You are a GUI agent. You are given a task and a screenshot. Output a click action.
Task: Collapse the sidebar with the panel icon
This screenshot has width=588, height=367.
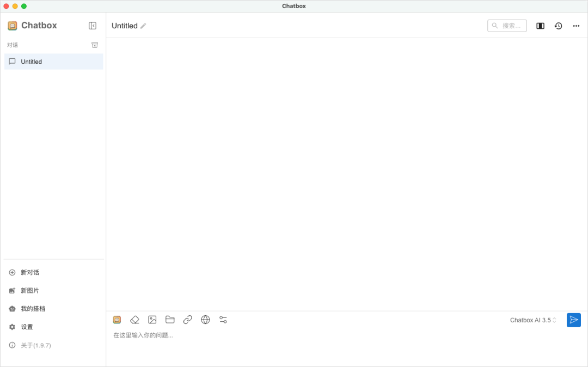click(92, 26)
